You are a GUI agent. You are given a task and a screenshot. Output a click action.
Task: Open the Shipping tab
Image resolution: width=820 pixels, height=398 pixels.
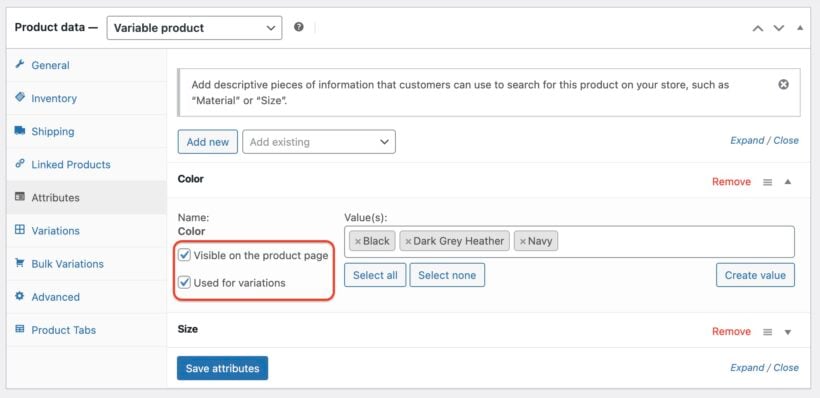point(53,131)
